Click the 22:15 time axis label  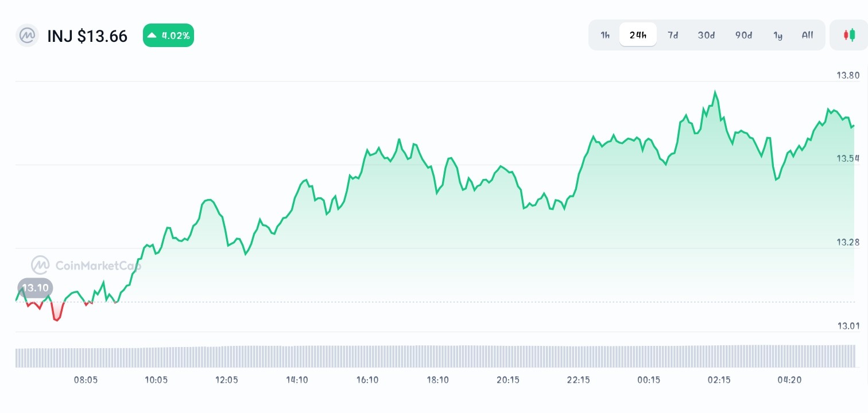(x=578, y=380)
